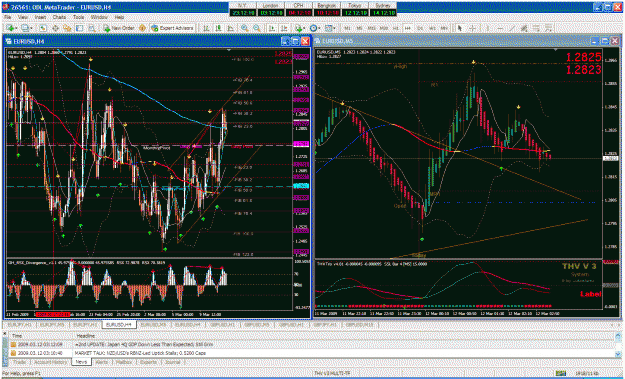
Task: Open the Insert menu
Action: [x=40, y=18]
